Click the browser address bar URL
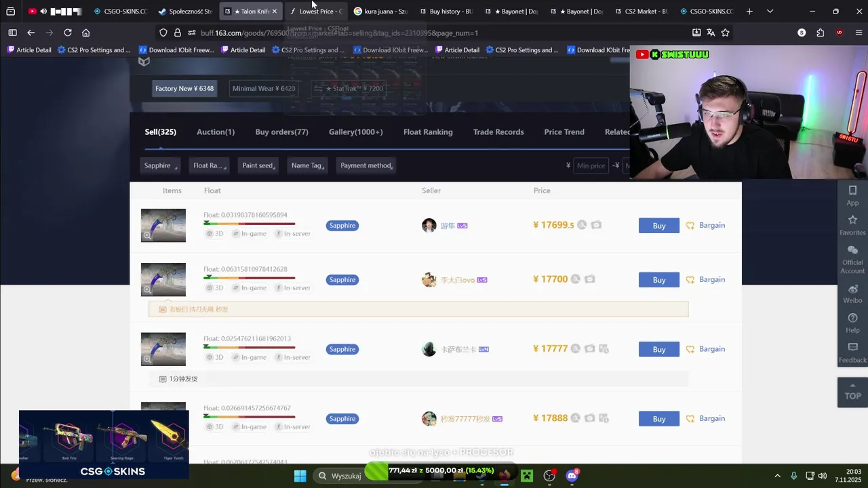 339,33
